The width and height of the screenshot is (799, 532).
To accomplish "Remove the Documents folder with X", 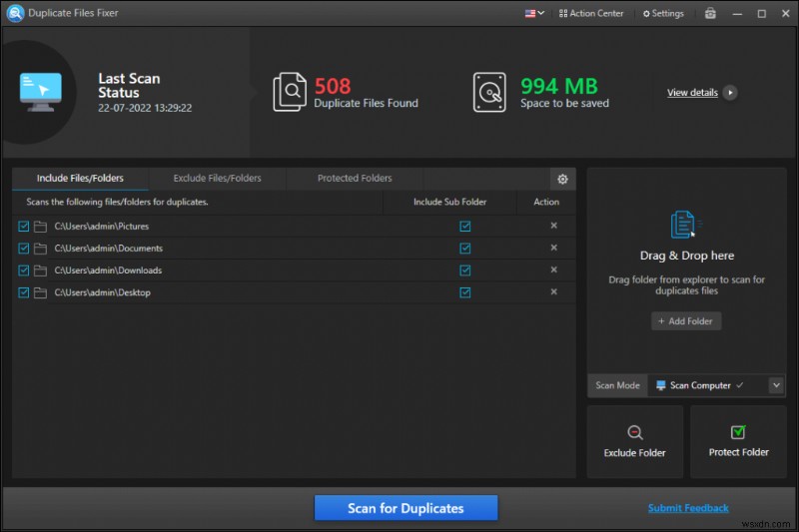I will (554, 248).
